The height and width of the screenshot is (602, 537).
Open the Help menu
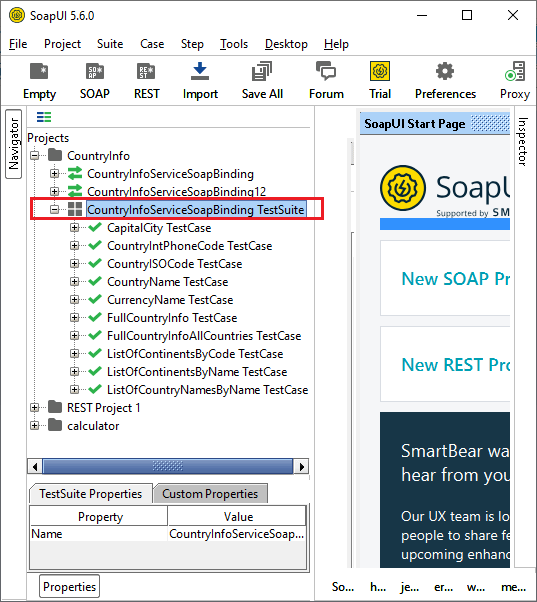point(336,44)
